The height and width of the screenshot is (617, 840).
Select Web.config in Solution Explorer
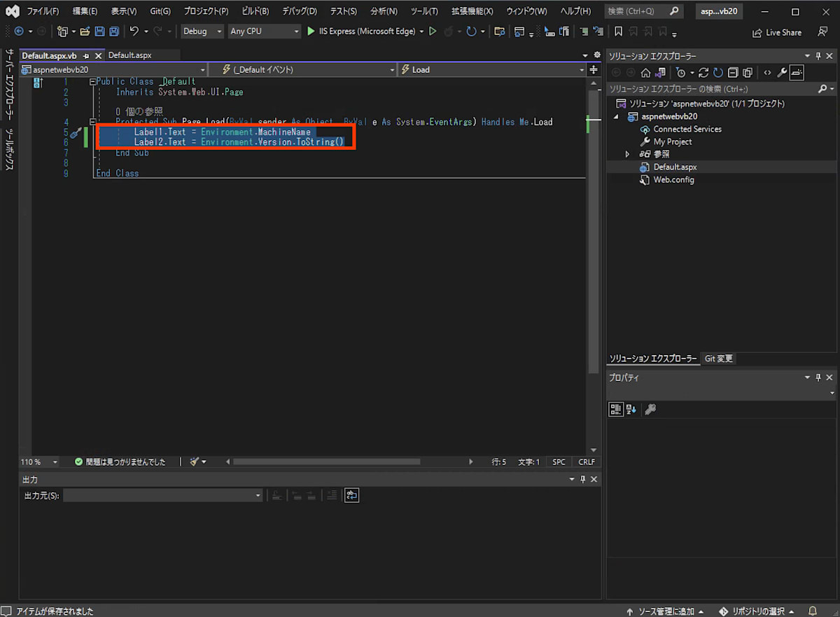pos(673,180)
